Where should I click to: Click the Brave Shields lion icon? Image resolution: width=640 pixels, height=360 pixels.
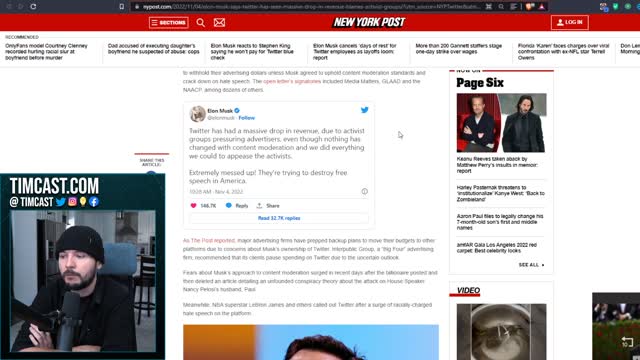pos(530,7)
